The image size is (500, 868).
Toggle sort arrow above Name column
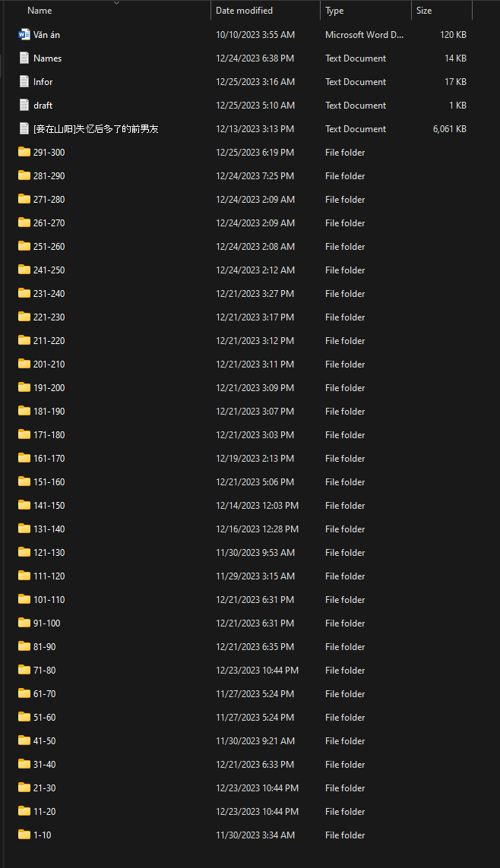point(116,3)
